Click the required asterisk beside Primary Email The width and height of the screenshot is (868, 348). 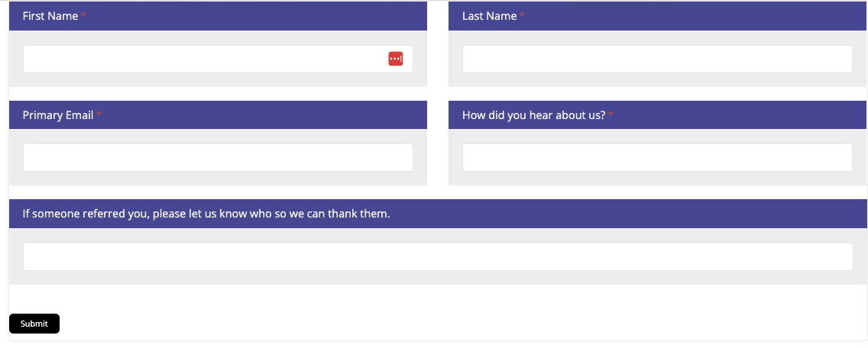tap(99, 115)
